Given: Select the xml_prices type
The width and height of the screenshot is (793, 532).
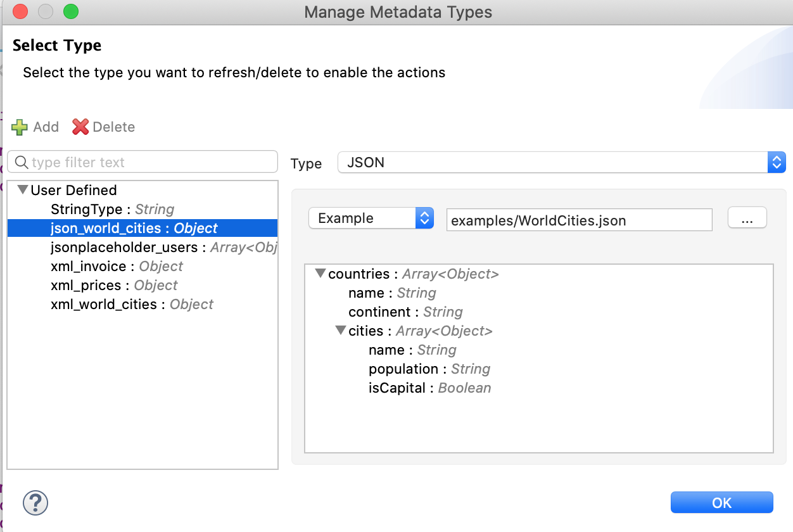Looking at the screenshot, I should click(x=114, y=286).
